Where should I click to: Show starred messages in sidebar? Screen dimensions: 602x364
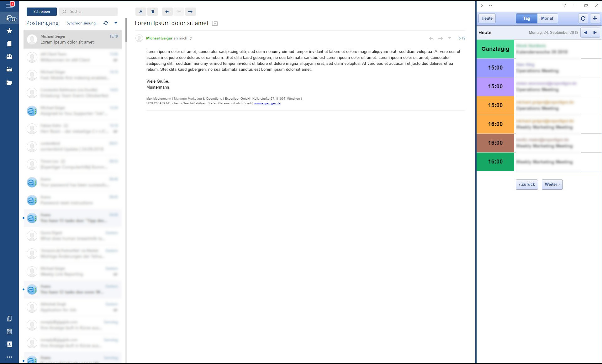(x=9, y=31)
